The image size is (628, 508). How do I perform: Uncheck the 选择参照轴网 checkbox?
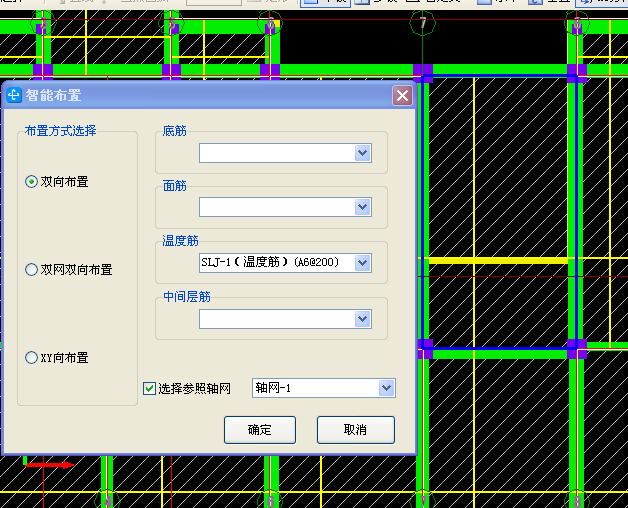coord(149,388)
